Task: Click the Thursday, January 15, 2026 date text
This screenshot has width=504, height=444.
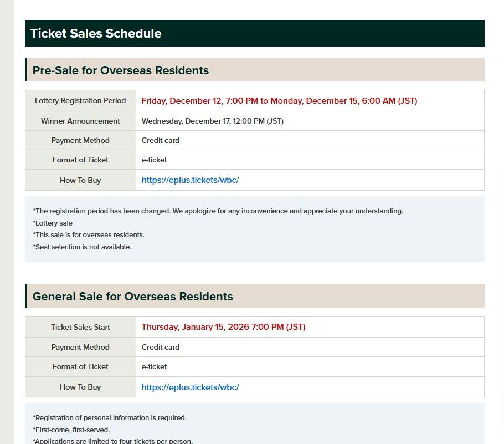Action: click(x=223, y=327)
